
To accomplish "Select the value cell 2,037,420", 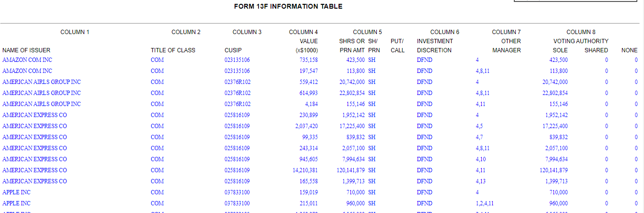I will click(306, 126).
